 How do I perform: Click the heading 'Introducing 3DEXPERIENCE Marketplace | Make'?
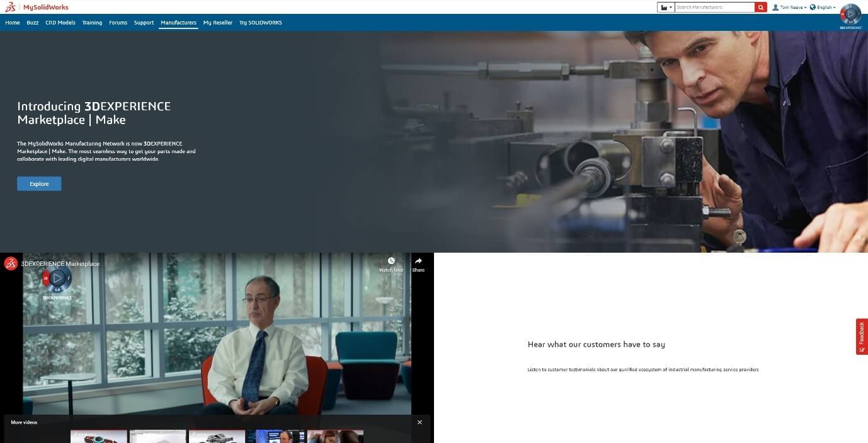(94, 113)
